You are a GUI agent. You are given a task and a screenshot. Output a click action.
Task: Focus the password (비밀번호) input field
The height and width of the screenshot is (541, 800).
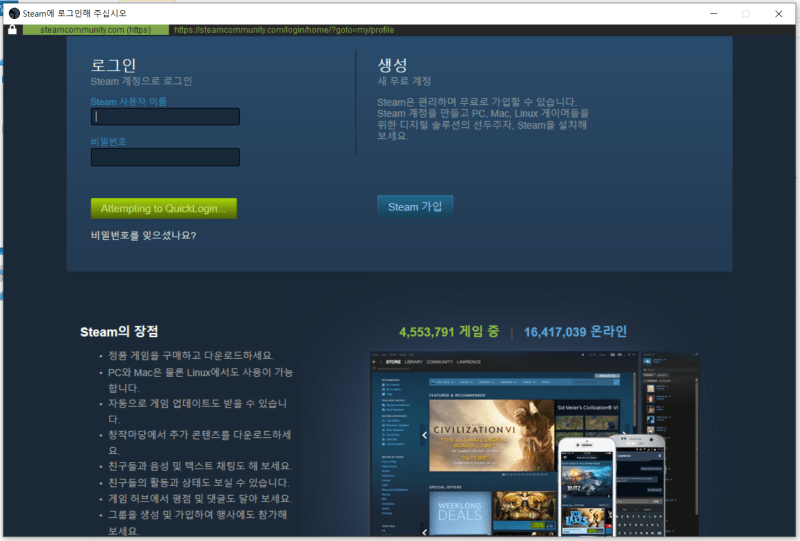165,157
